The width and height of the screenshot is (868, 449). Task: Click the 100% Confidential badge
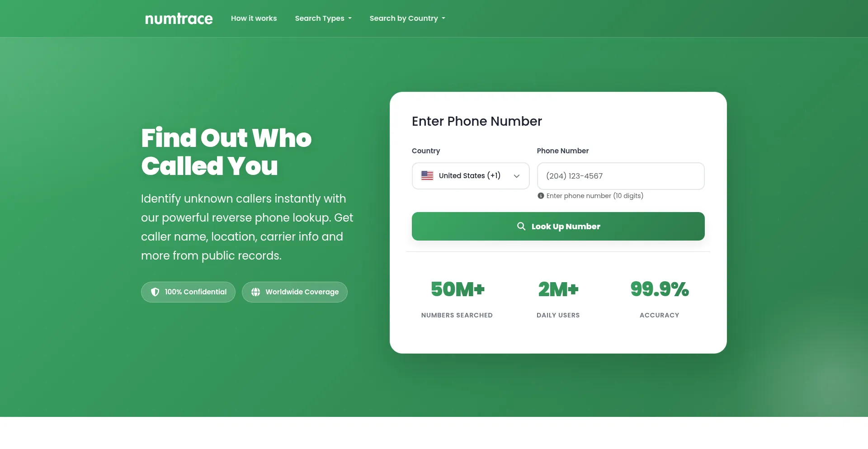(188, 292)
